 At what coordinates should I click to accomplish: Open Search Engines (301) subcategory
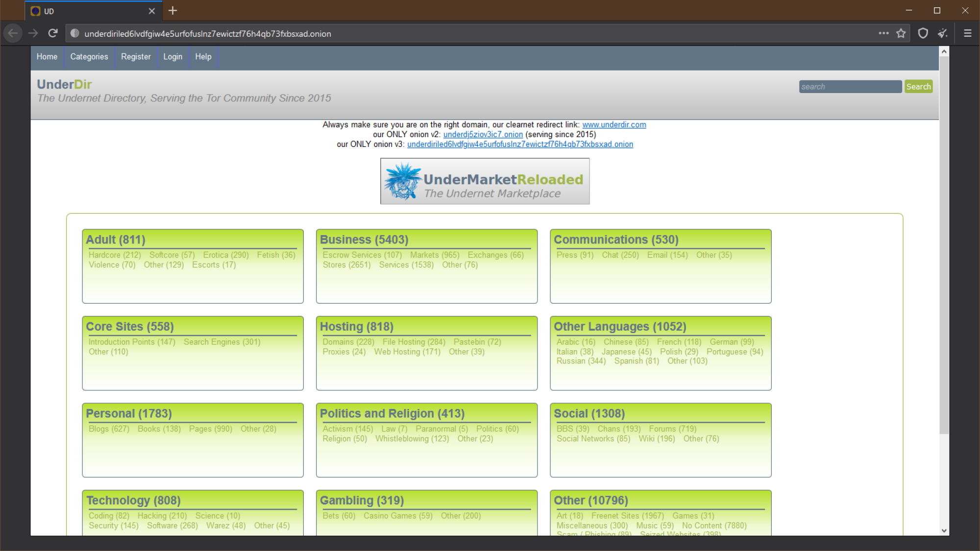[x=222, y=342]
